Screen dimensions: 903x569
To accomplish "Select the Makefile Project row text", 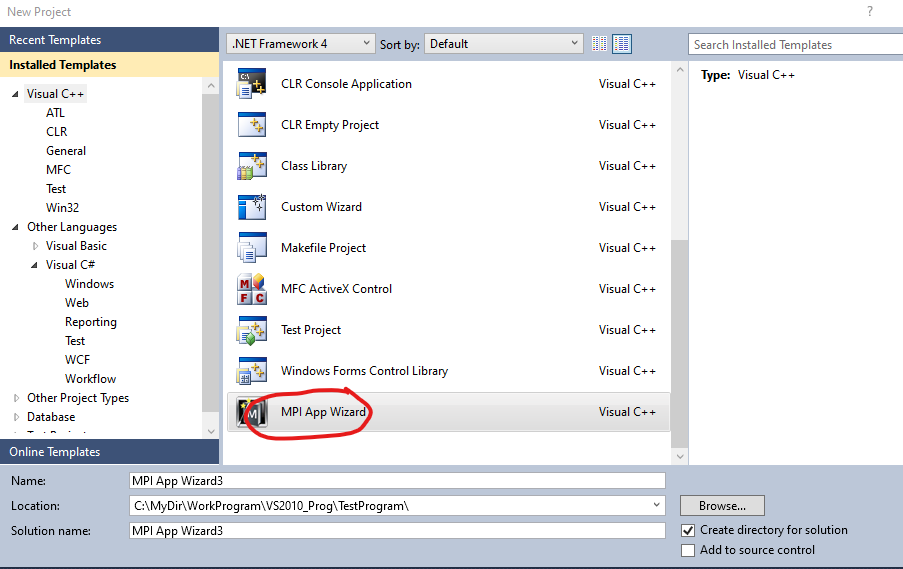I will (x=323, y=248).
